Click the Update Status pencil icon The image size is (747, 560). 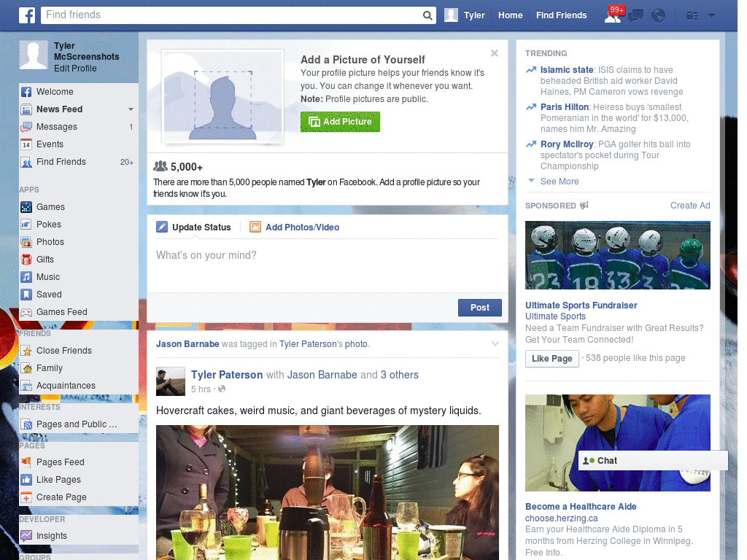[162, 227]
